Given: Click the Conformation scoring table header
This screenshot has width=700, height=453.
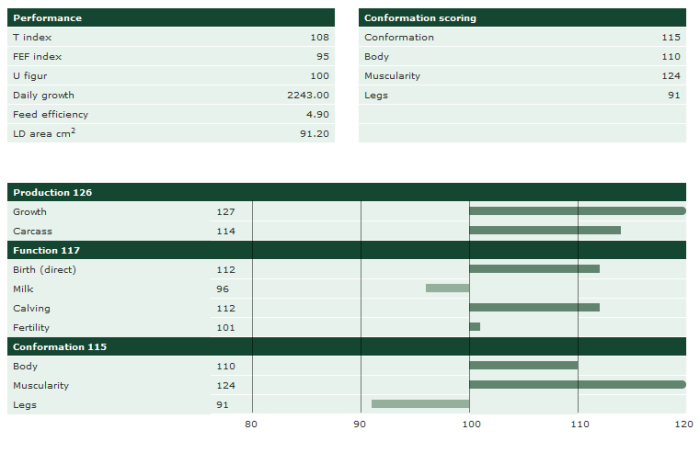Looking at the screenshot, I should tap(420, 18).
